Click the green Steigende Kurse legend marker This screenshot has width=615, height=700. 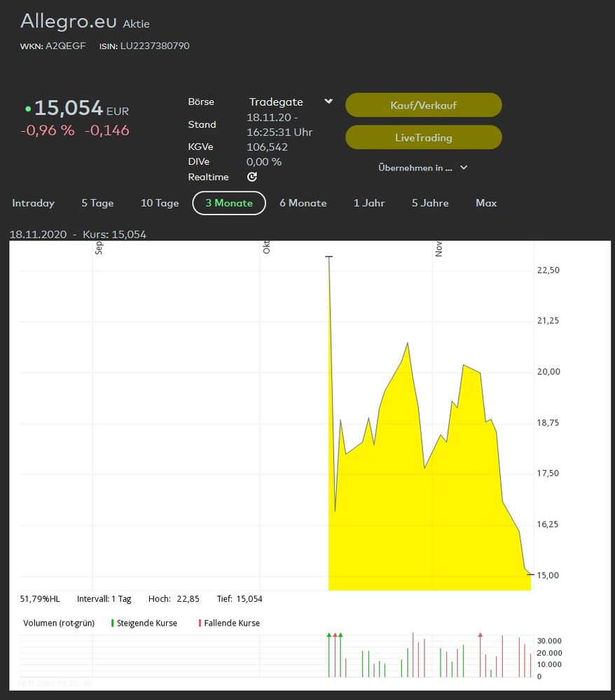click(112, 623)
